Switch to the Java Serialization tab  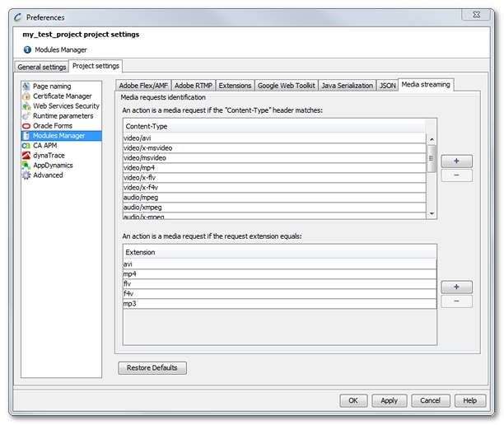click(346, 86)
